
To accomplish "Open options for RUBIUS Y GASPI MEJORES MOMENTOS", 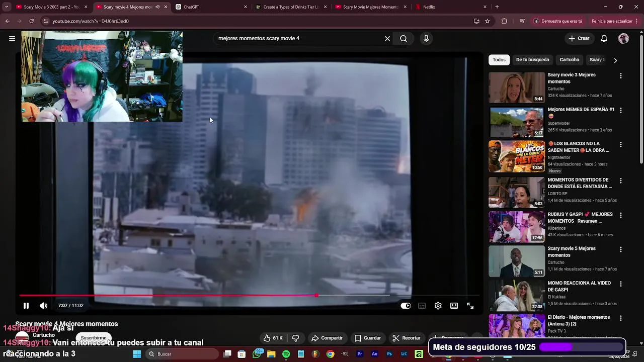I will click(620, 215).
